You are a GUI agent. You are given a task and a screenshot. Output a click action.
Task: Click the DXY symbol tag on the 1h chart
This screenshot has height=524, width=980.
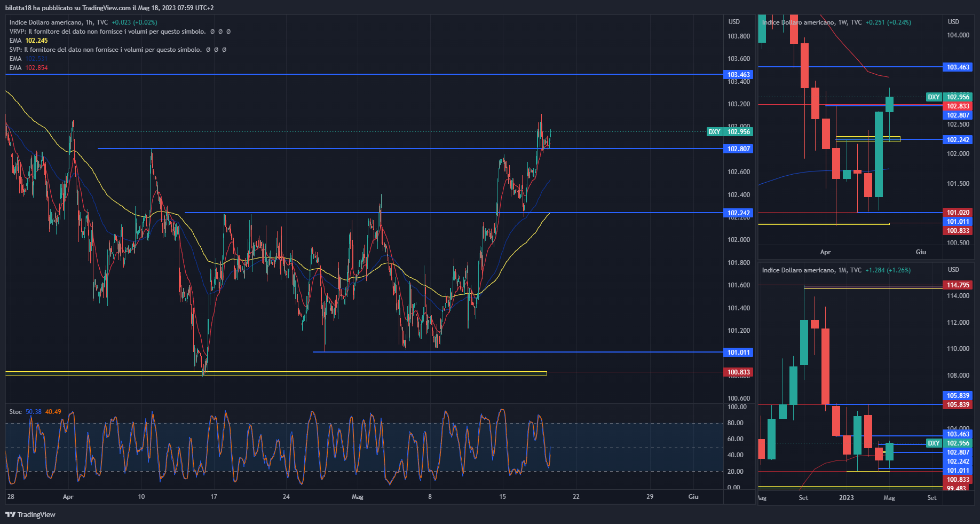tap(714, 132)
